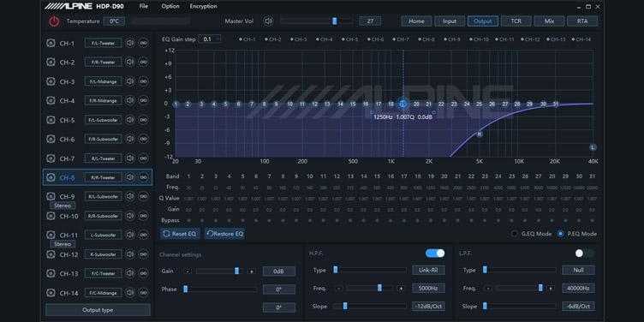This screenshot has width=644, height=322.
Task: Click the CH-4 link icon
Action: pos(143,100)
